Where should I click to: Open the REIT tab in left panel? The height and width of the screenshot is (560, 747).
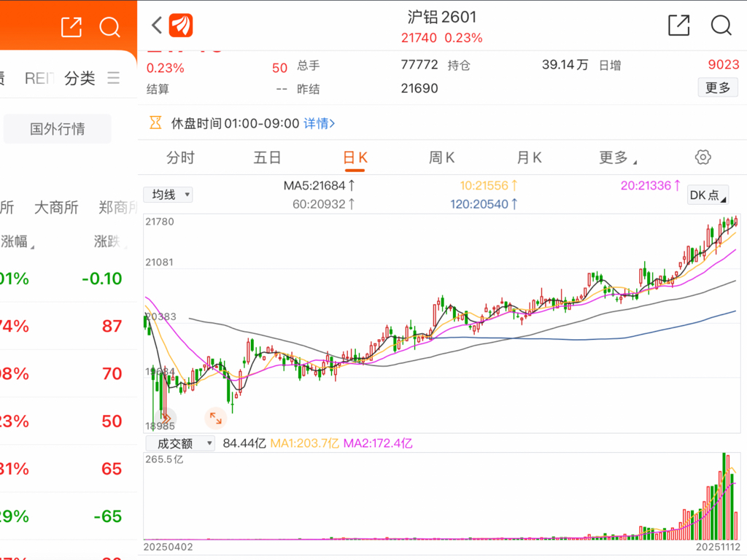[x=39, y=77]
